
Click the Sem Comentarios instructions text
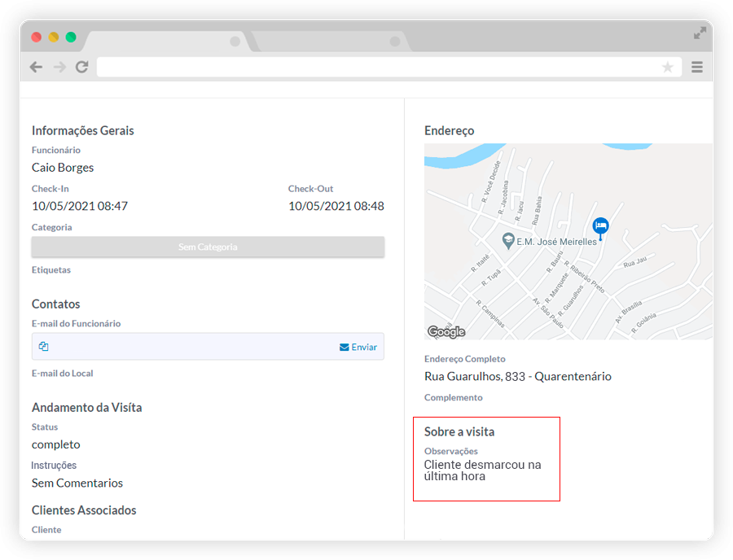point(77,483)
